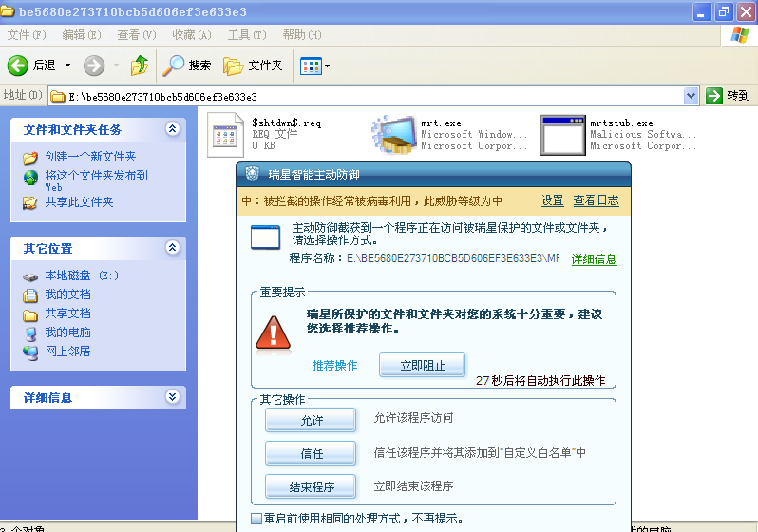Click the 允许 button
758x532 pixels.
point(311,420)
